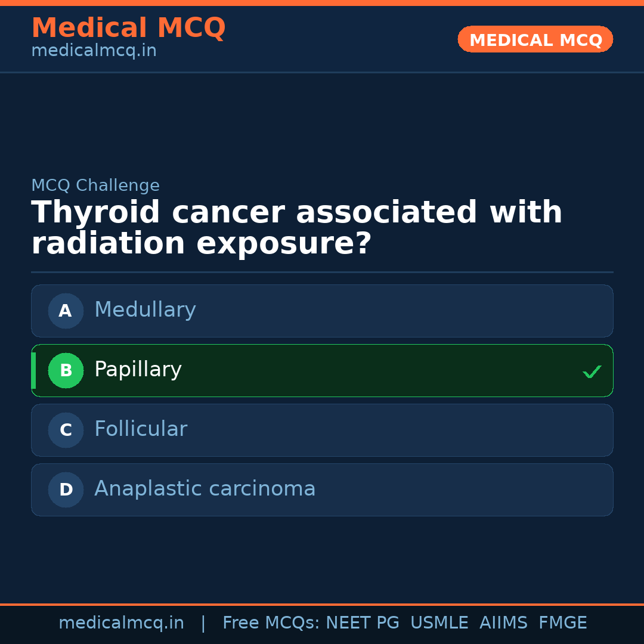
Task: Click the Free MCQs footer text
Action: pyautogui.click(x=271, y=623)
